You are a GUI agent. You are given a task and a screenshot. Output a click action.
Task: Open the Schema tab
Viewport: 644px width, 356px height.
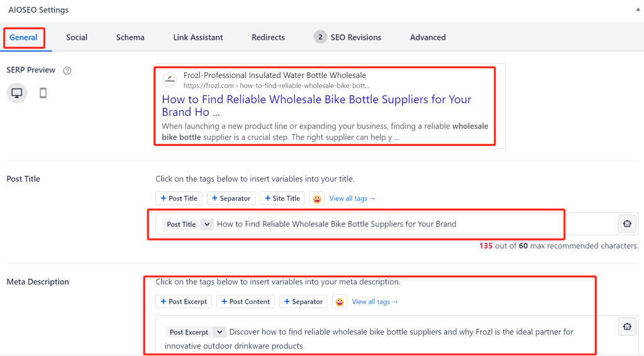130,37
